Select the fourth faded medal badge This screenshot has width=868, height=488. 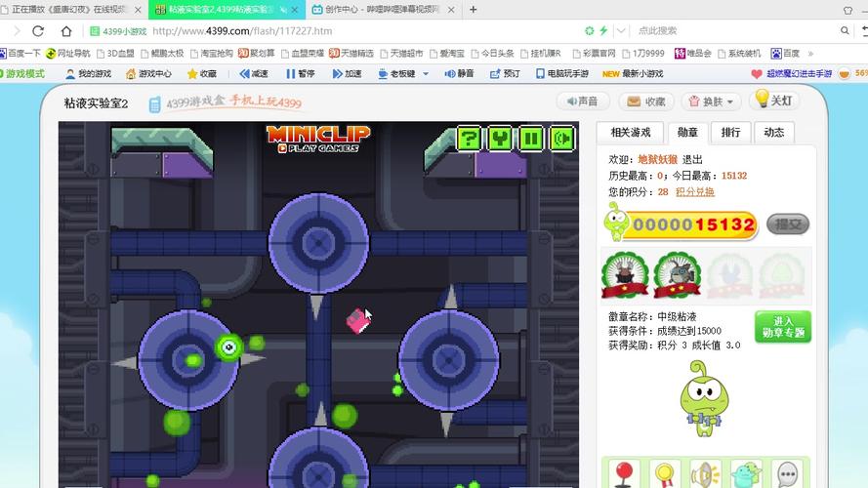(781, 275)
